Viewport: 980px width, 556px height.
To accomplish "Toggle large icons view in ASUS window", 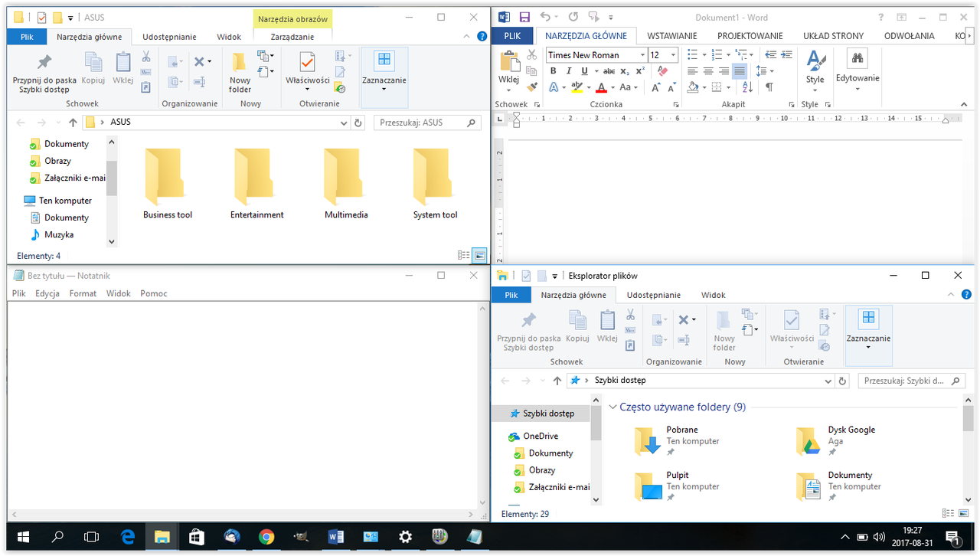I will click(x=480, y=255).
